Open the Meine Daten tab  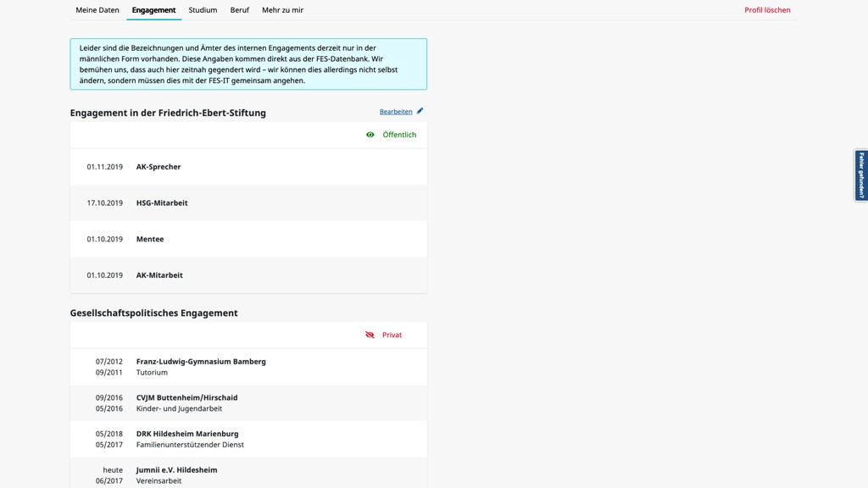tap(97, 10)
